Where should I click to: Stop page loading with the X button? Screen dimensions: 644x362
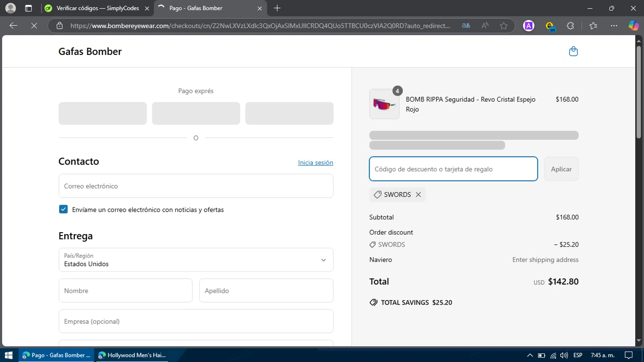click(34, 26)
